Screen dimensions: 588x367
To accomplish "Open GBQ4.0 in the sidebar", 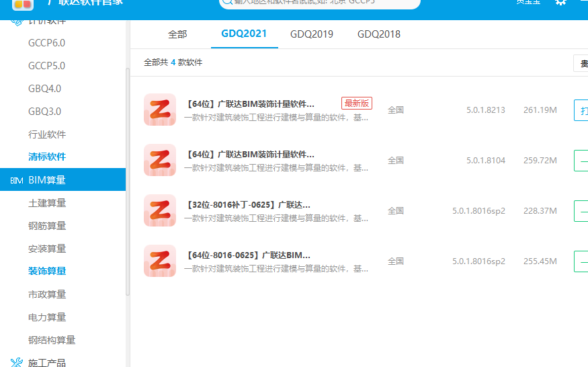I will [44, 89].
